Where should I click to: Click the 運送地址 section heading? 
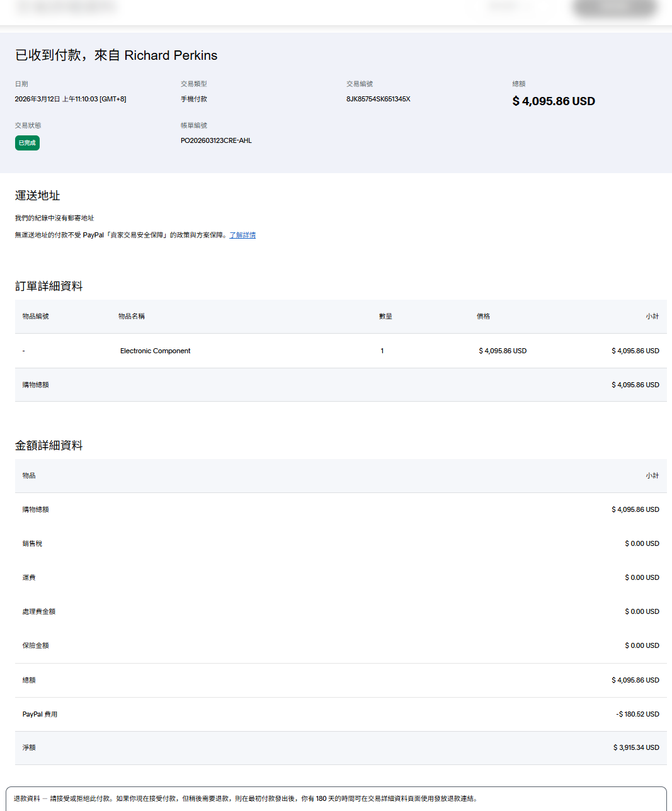(37, 196)
